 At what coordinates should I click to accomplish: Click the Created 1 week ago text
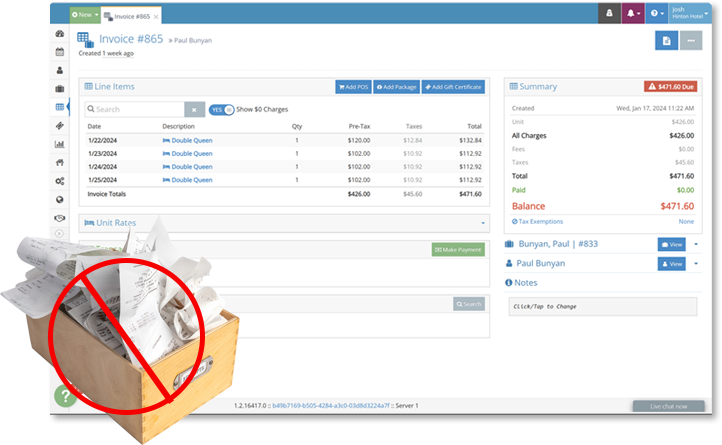106,53
